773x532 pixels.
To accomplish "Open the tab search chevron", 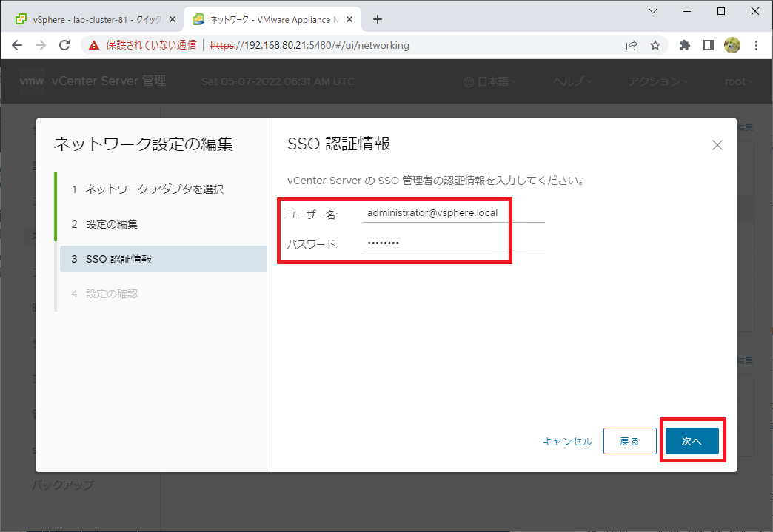I will (653, 11).
